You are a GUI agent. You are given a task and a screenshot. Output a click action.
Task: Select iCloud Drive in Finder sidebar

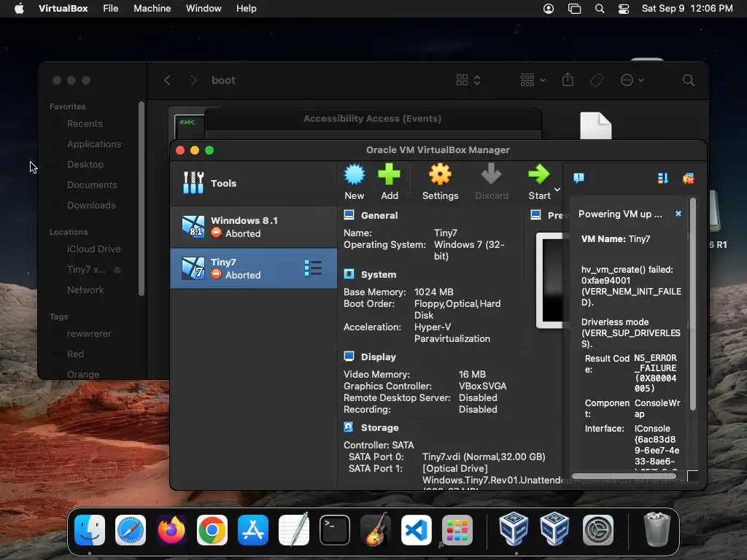[x=93, y=249]
